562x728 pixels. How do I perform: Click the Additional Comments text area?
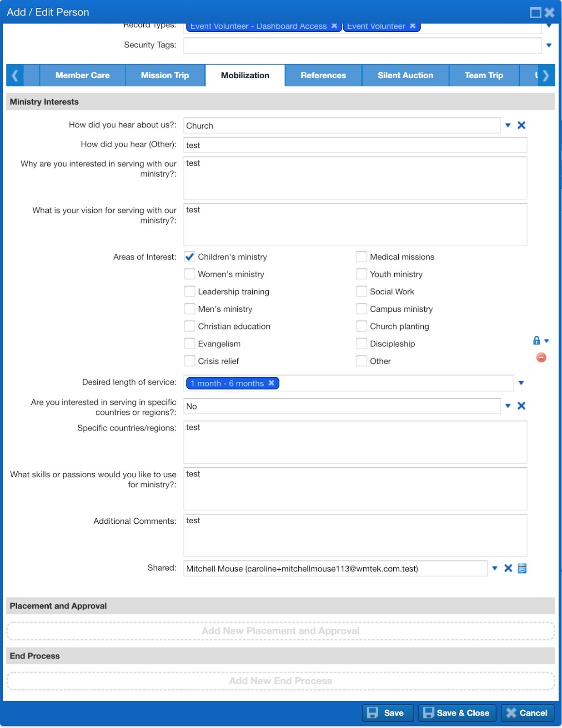[355, 536]
